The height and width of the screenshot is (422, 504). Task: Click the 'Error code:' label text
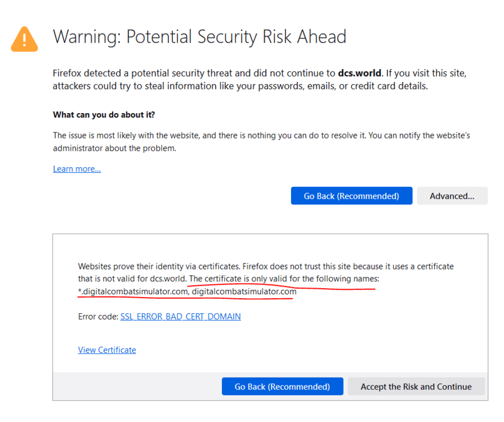coord(98,317)
